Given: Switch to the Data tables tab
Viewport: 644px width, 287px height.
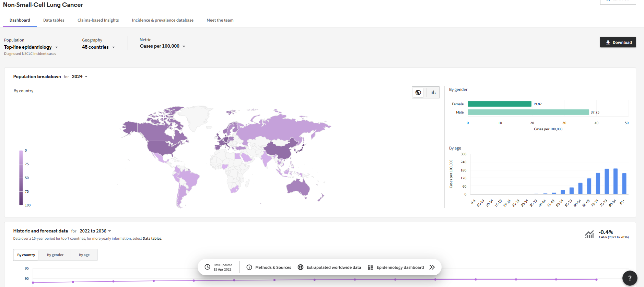Looking at the screenshot, I should pos(54,20).
